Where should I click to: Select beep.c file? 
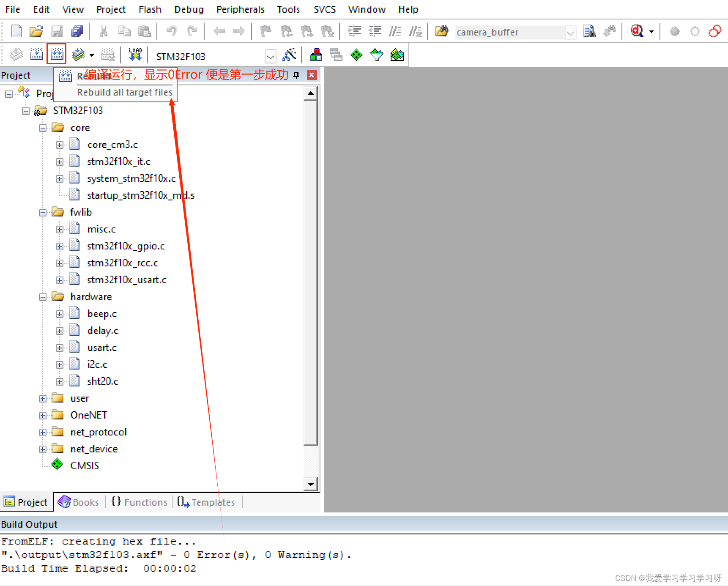pos(101,314)
